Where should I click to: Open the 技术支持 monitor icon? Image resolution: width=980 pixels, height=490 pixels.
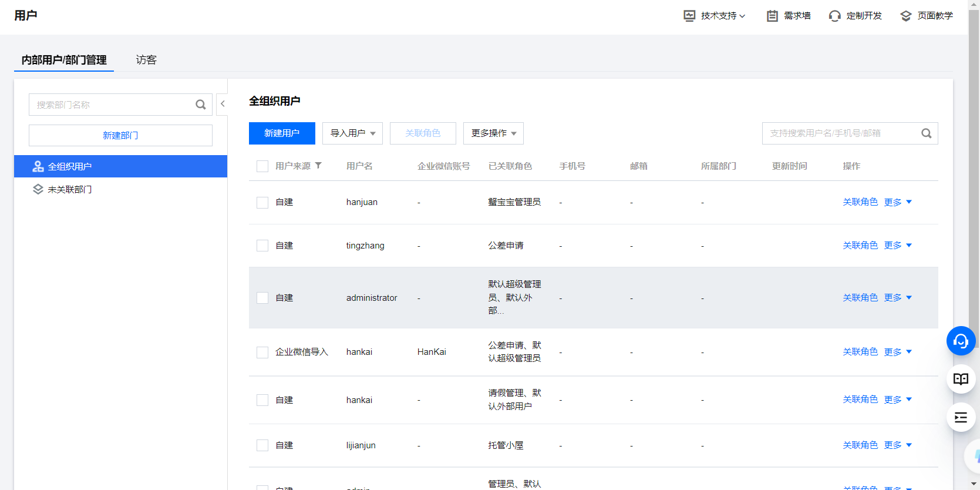[689, 16]
